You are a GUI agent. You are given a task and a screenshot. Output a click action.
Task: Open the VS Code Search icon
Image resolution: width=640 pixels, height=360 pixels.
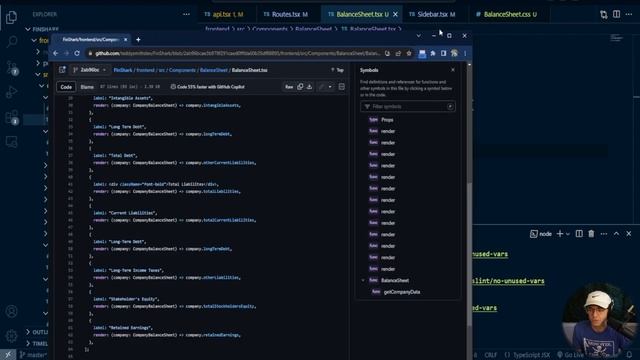(x=12, y=42)
